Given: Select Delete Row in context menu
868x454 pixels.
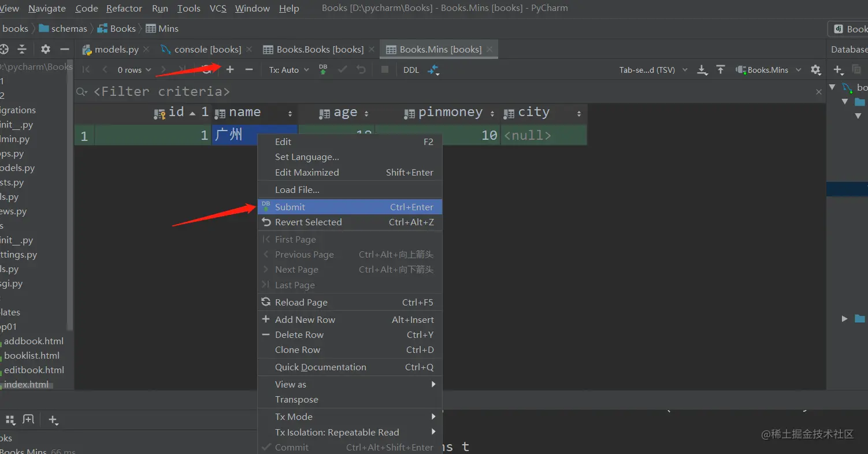Looking at the screenshot, I should click(x=350, y=335).
